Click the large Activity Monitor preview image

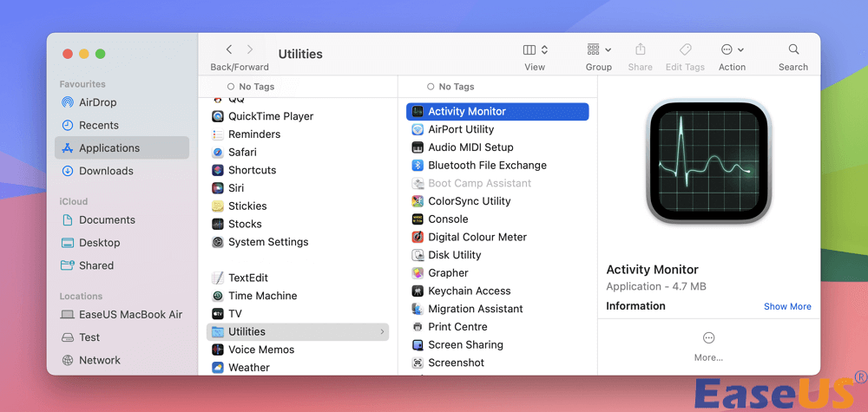(x=708, y=161)
